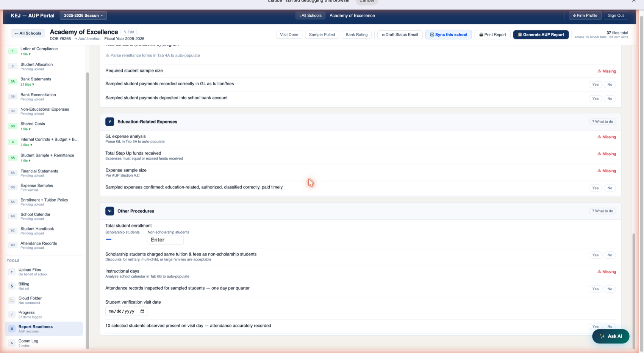Select Yes for same tuition & fees charged
644x353 pixels.
(595, 255)
